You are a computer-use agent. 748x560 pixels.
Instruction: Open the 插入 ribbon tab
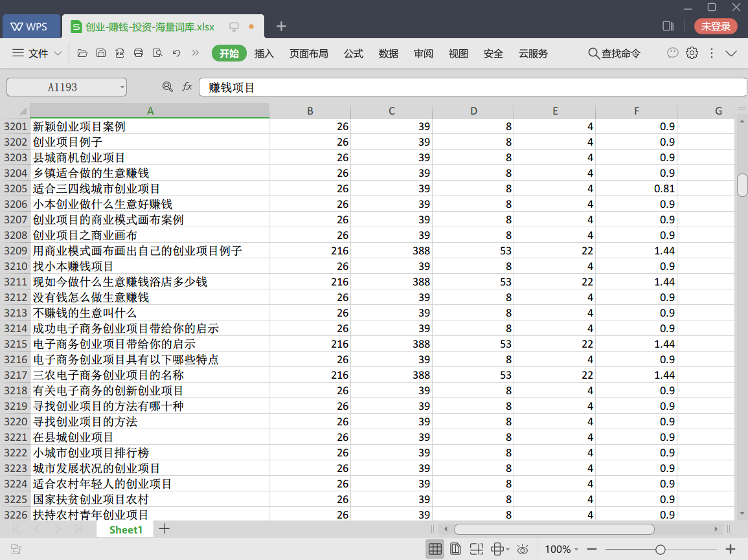264,54
